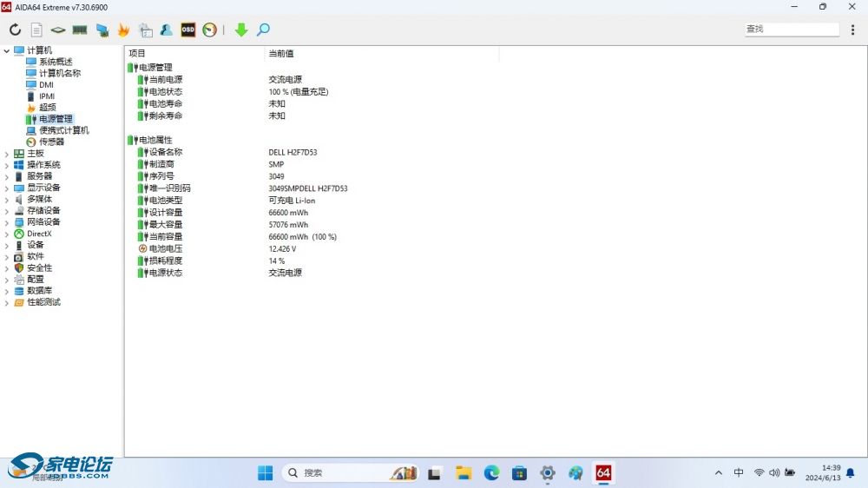Open the Report page icon in toolbar

coord(36,30)
